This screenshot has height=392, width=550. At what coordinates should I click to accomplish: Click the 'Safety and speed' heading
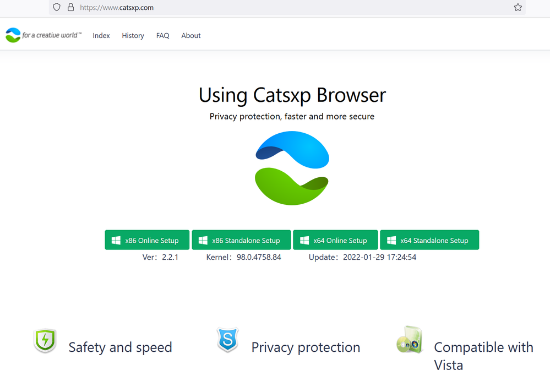pos(120,347)
